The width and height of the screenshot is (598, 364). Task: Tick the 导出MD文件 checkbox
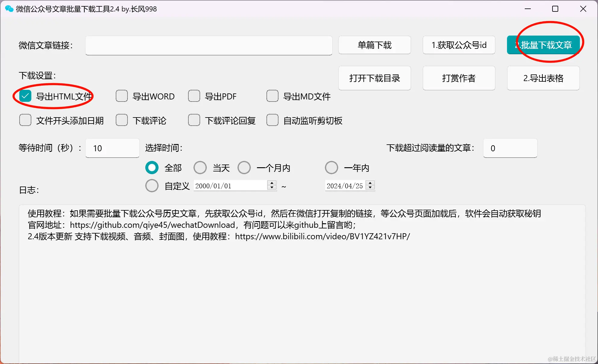(x=272, y=96)
